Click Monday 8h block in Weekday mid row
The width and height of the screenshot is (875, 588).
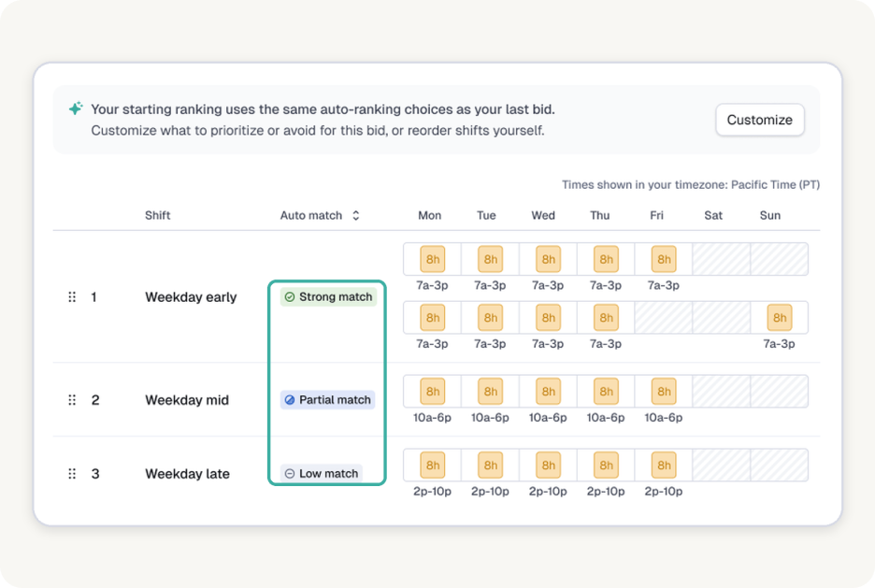pyautogui.click(x=433, y=391)
